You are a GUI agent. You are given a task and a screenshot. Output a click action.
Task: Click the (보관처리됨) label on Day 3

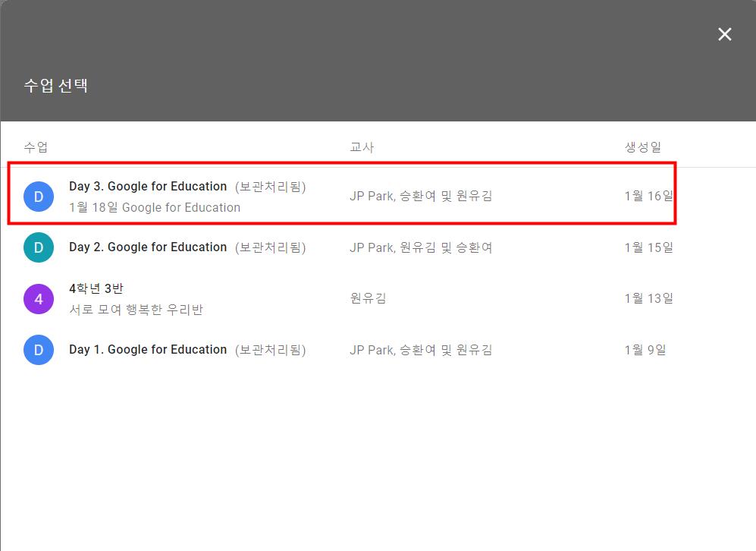[271, 187]
